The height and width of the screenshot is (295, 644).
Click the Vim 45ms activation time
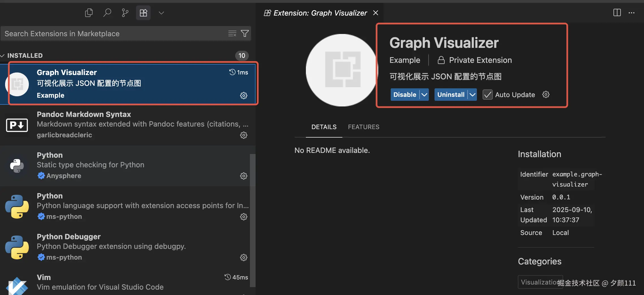coord(236,277)
